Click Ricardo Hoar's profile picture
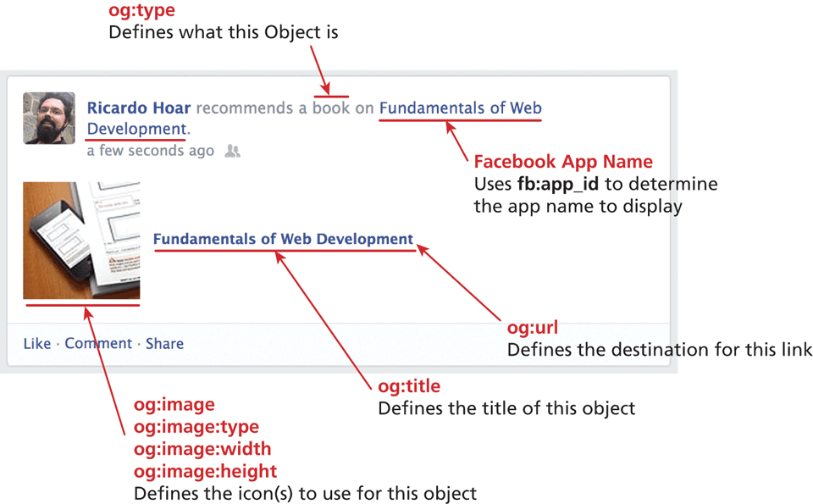The width and height of the screenshot is (813, 504). pyautogui.click(x=49, y=118)
